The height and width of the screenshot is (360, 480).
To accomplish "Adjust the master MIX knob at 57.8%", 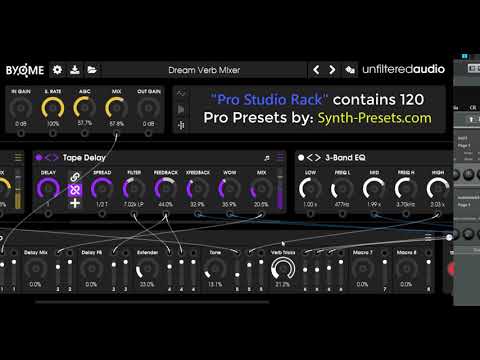I will 116,108.
